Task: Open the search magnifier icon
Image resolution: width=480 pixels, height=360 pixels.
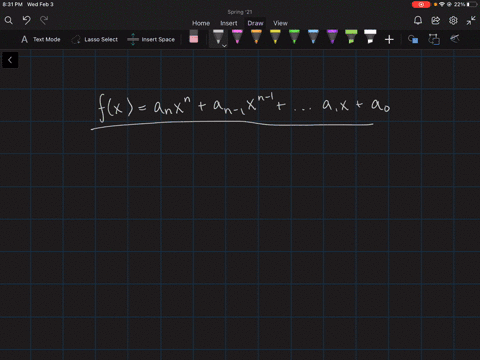Action: pyautogui.click(x=9, y=21)
